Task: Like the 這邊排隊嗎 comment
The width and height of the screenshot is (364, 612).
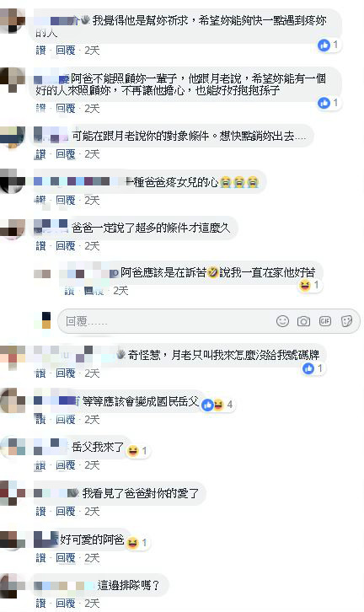Action: pos(40,603)
